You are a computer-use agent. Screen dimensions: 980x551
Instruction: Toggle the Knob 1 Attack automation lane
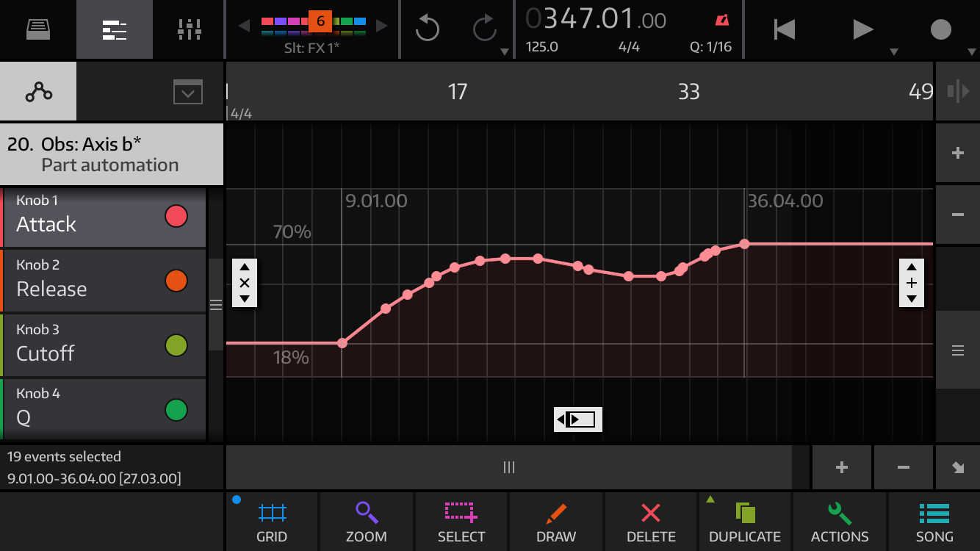pos(103,215)
